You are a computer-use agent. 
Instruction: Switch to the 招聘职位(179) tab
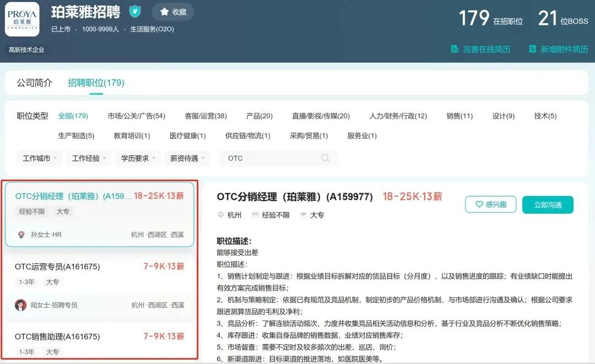[x=96, y=83]
